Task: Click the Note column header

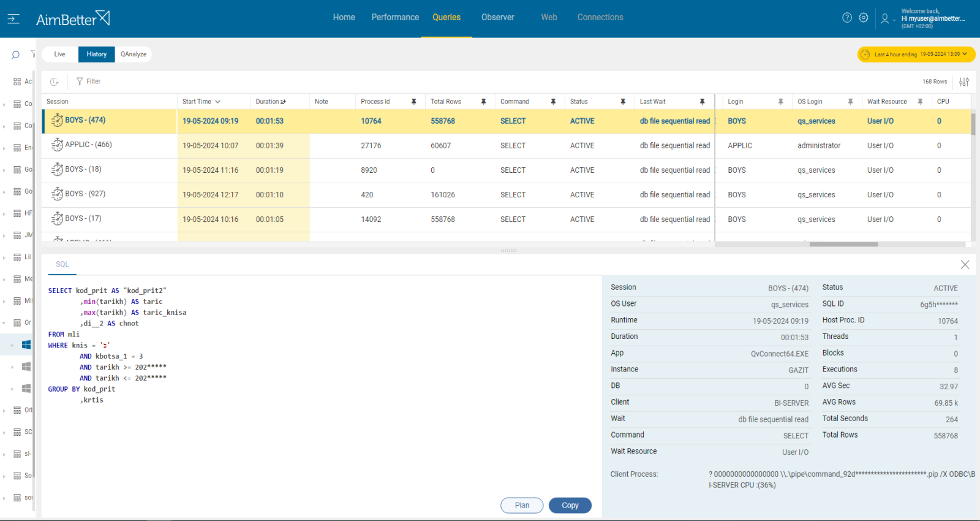Action: point(322,102)
